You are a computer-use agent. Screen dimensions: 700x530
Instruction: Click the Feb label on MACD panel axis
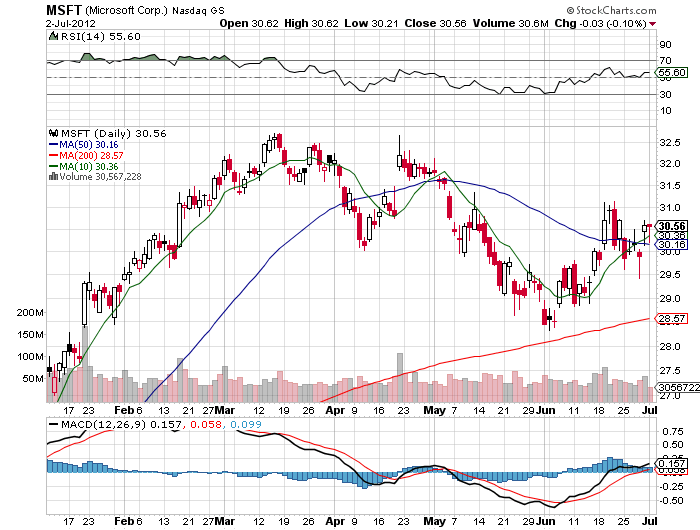pos(124,521)
